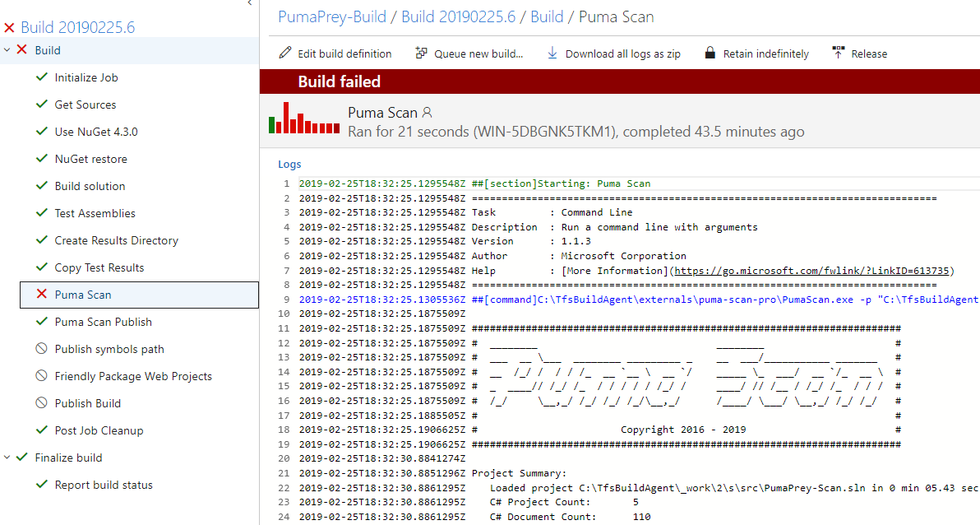Click the pencil icon for Edit build definition
Image resolution: width=980 pixels, height=525 pixels.
285,53
